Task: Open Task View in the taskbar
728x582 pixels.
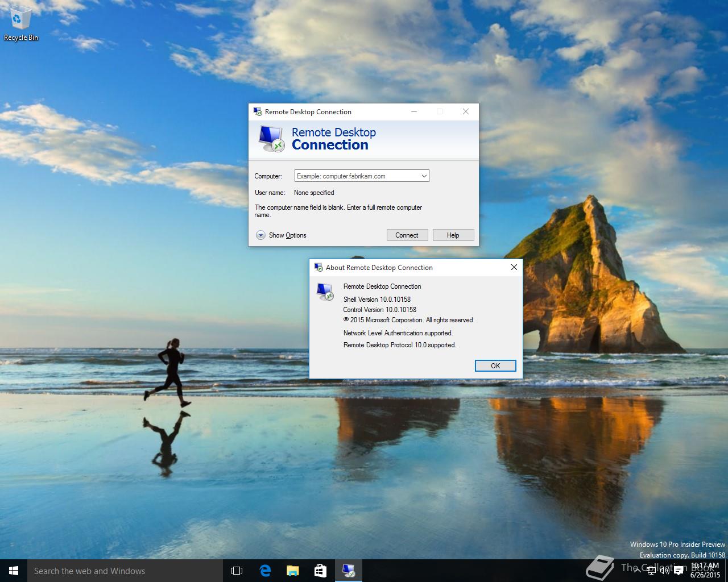Action: pyautogui.click(x=237, y=571)
